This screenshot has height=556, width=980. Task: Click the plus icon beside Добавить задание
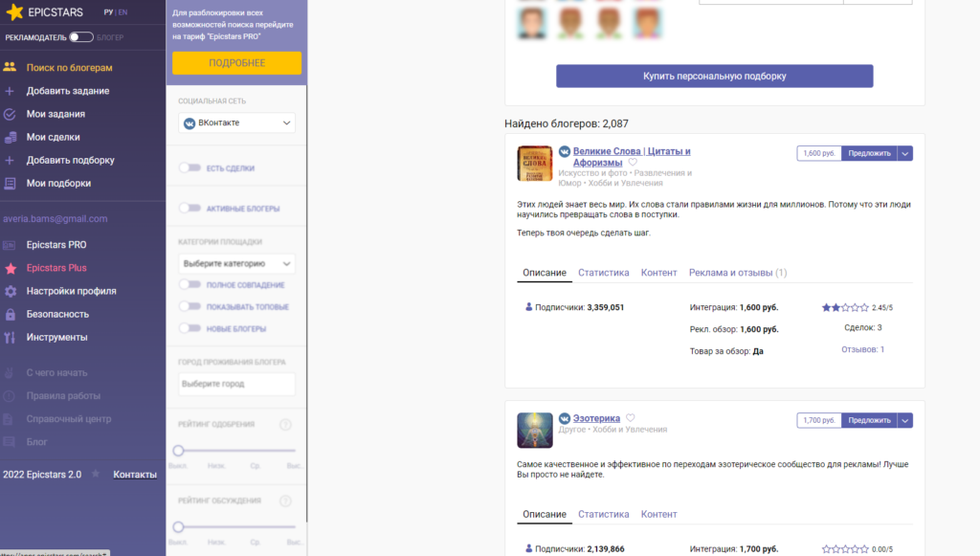click(x=10, y=91)
